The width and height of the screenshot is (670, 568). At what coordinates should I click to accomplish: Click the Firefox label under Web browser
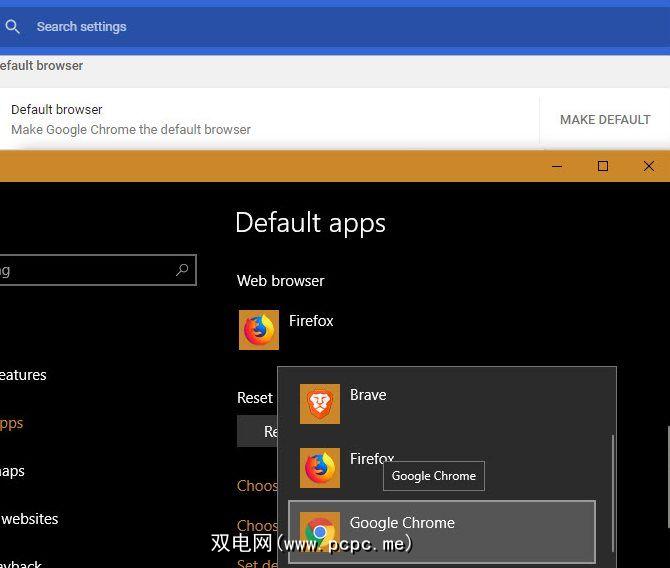[311, 321]
